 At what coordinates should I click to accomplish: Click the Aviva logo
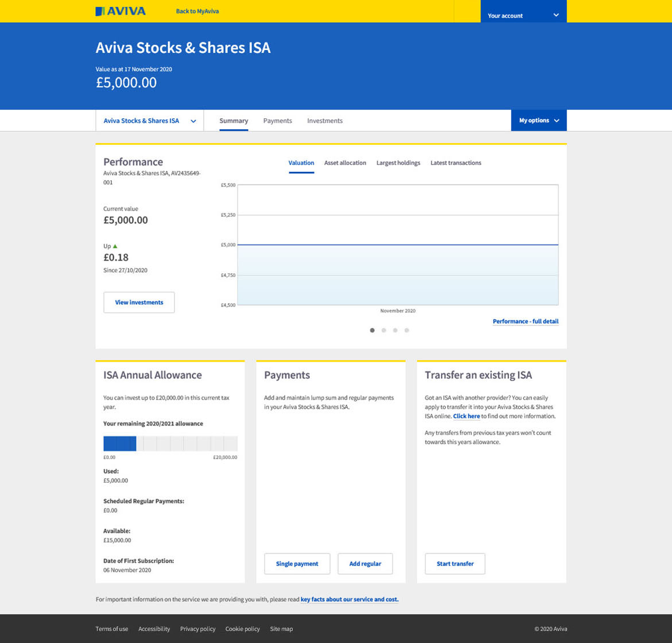121,11
